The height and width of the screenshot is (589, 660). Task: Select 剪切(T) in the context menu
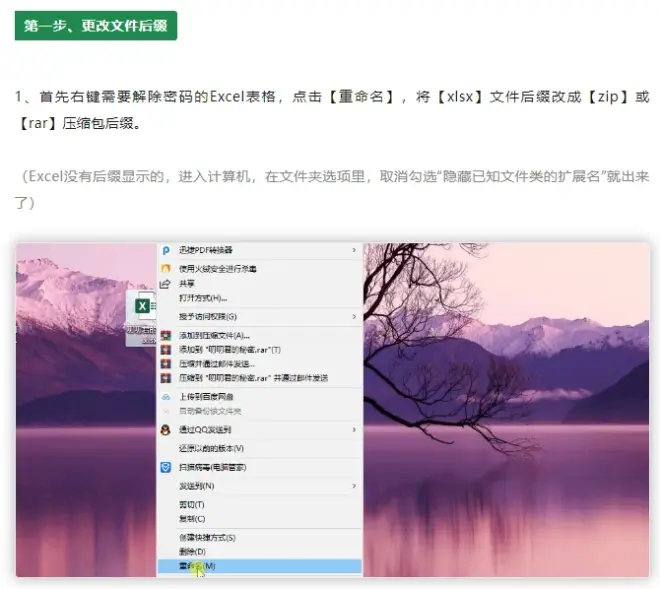[192, 505]
